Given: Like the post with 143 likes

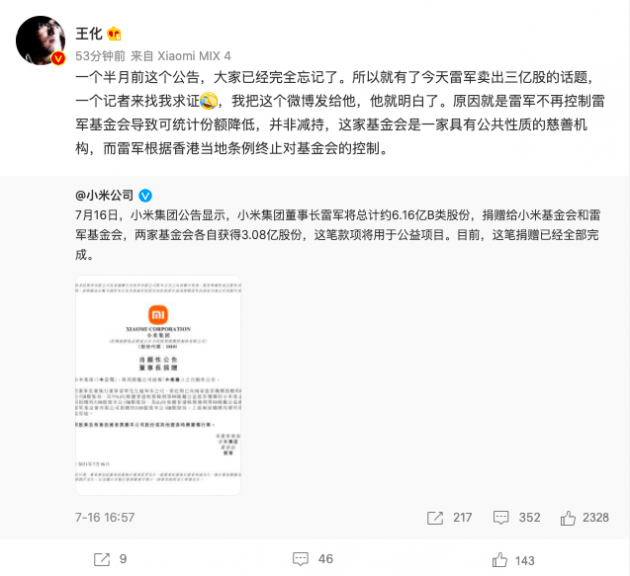Looking at the screenshot, I should 499,560.
